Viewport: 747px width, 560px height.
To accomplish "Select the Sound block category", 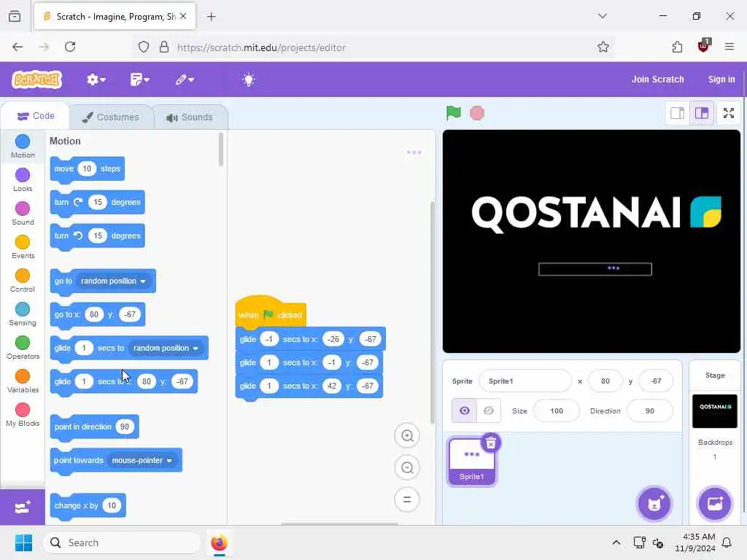I will click(23, 214).
